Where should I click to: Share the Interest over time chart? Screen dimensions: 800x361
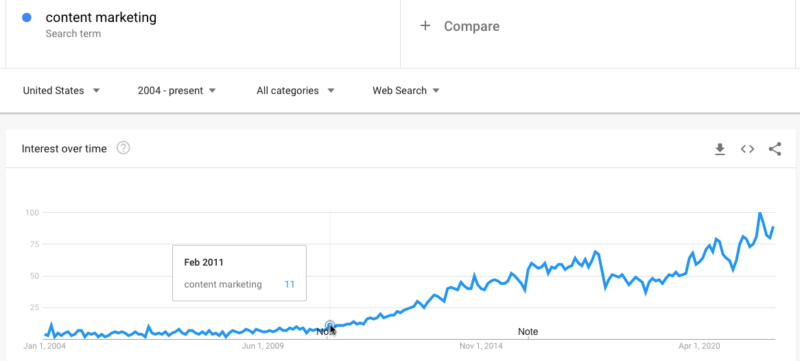pyautogui.click(x=775, y=149)
